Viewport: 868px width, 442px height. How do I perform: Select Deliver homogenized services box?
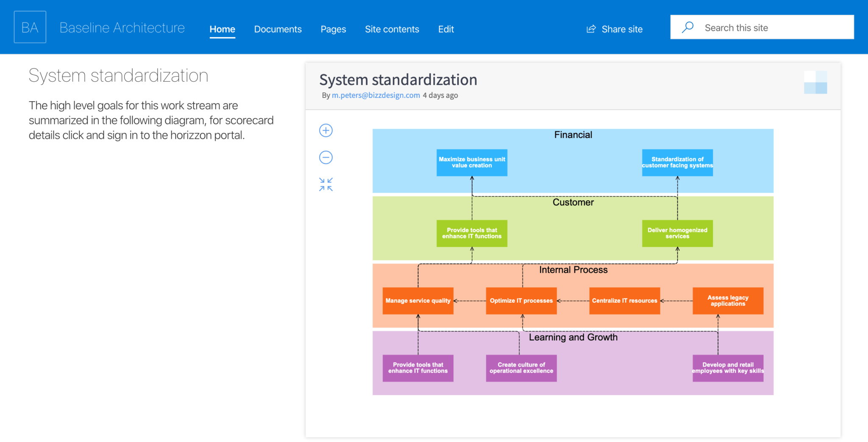tap(677, 233)
